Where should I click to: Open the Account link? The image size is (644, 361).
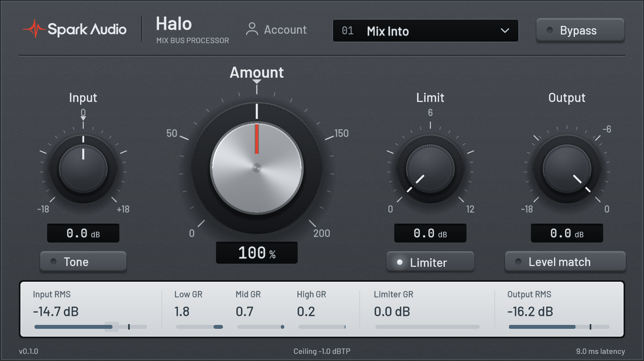pyautogui.click(x=276, y=29)
